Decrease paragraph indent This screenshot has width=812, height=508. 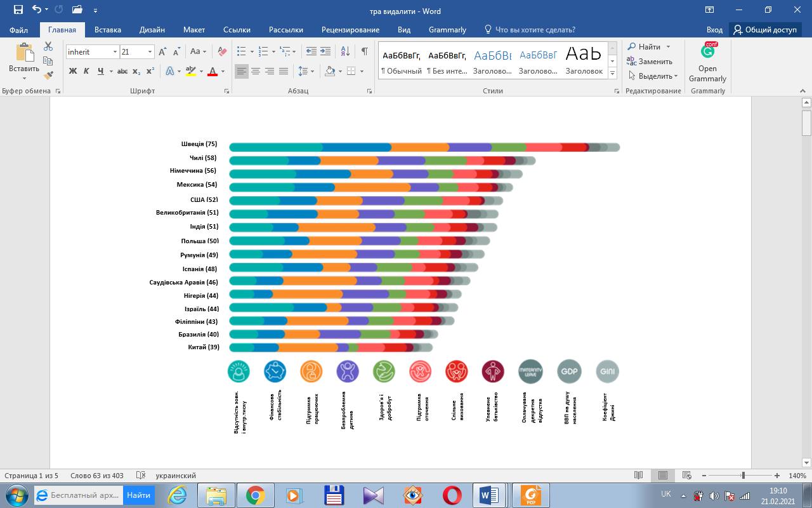pyautogui.click(x=311, y=52)
